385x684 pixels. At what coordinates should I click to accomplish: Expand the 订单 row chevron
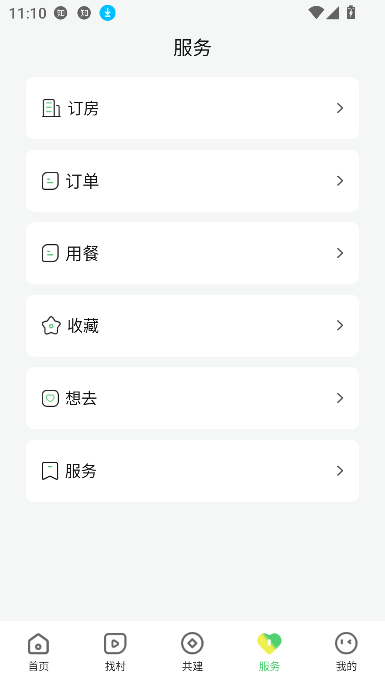340,181
